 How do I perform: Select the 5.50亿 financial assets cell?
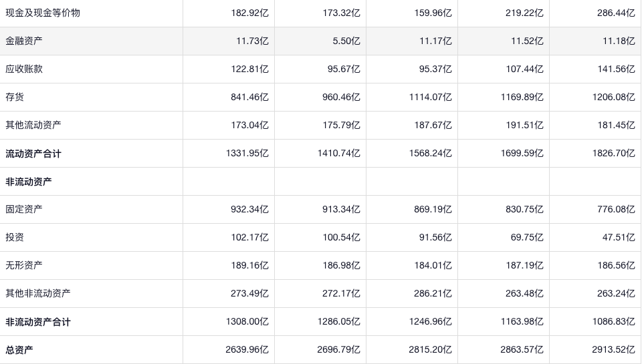point(346,41)
